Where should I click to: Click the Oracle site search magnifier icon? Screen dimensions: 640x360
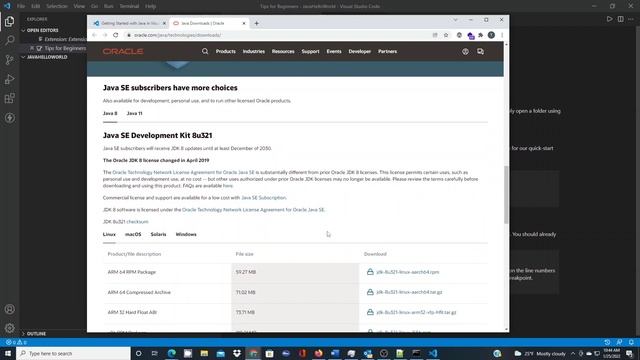point(205,51)
